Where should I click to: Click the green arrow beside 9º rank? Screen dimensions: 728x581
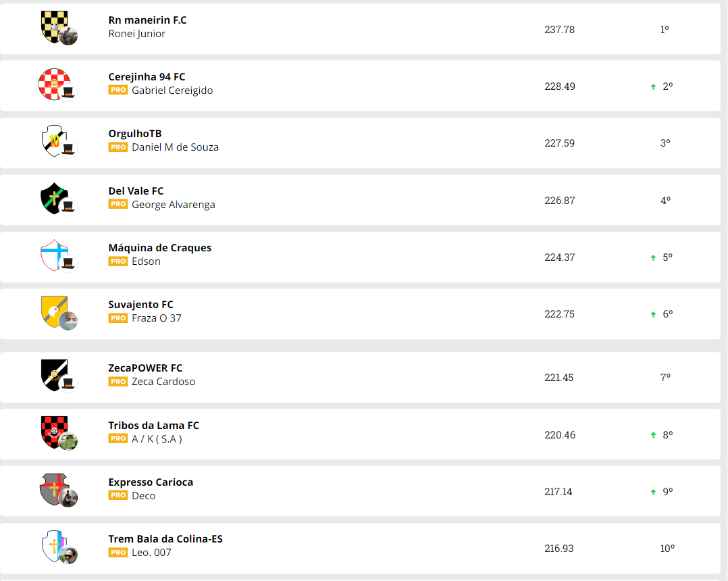pyautogui.click(x=653, y=492)
